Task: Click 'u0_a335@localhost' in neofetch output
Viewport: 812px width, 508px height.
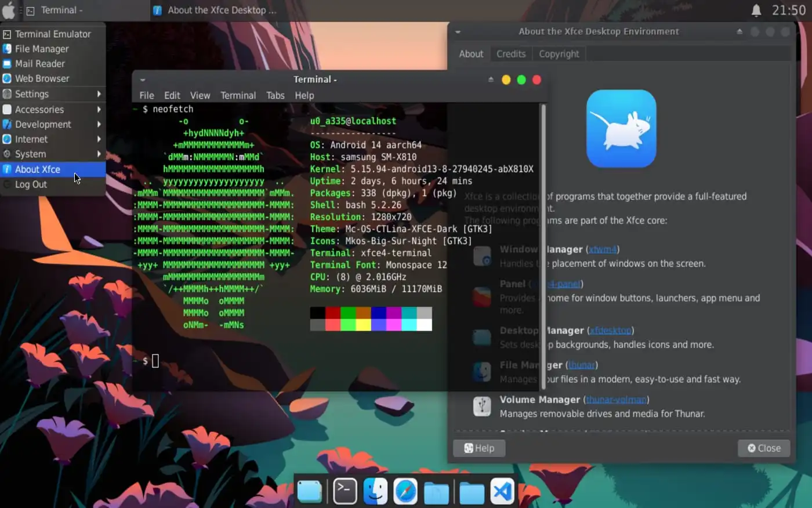Action: coord(353,121)
